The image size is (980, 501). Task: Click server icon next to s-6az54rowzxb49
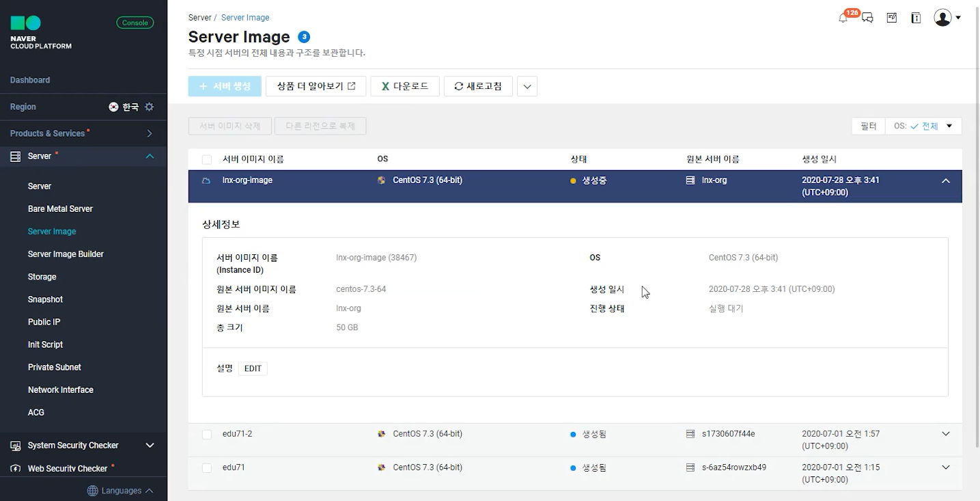(x=690, y=468)
